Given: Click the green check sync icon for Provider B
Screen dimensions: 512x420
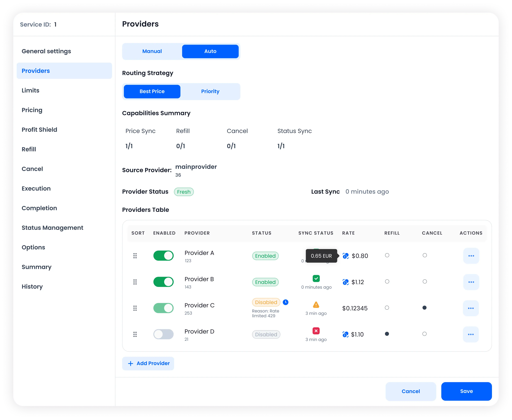Looking at the screenshot, I should [316, 279].
